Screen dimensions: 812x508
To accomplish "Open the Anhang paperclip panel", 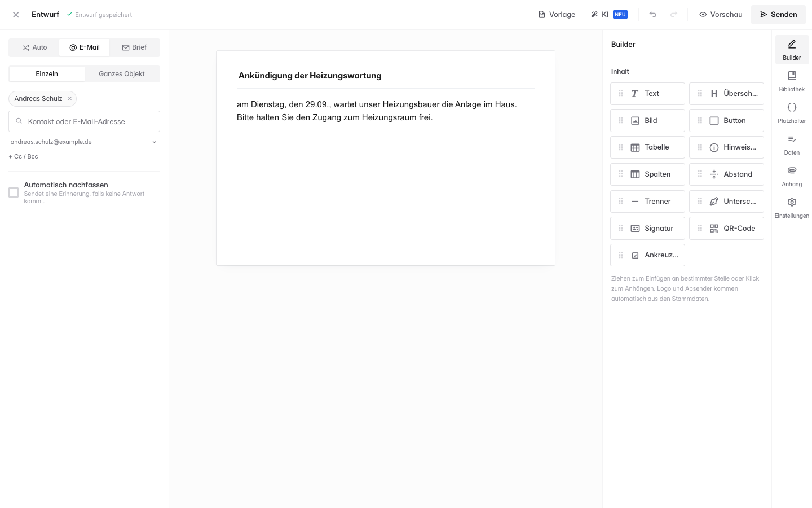I will tap(792, 176).
